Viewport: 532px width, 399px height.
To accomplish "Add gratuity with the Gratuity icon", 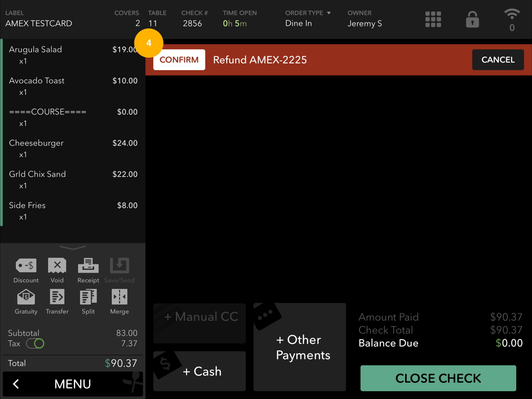I will (26, 302).
